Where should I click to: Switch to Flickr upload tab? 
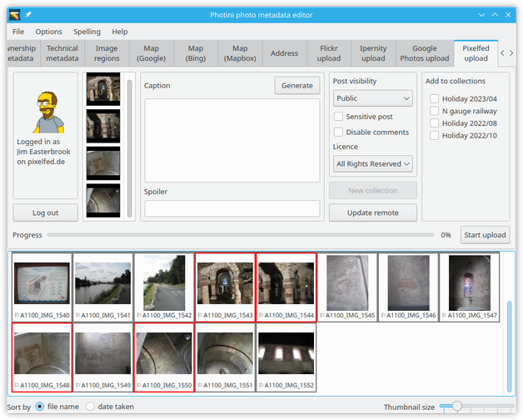pos(329,53)
